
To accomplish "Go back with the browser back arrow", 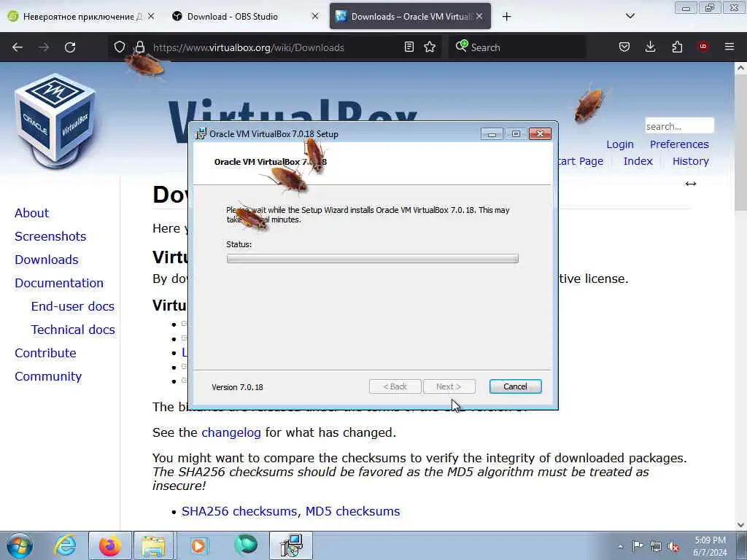I will click(x=18, y=47).
